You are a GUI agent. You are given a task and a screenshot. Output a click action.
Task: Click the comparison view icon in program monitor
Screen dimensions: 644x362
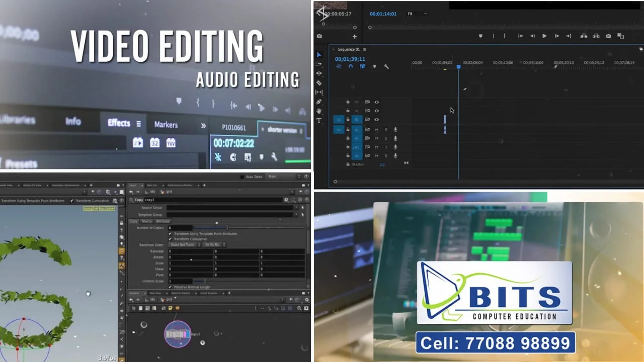[x=620, y=36]
